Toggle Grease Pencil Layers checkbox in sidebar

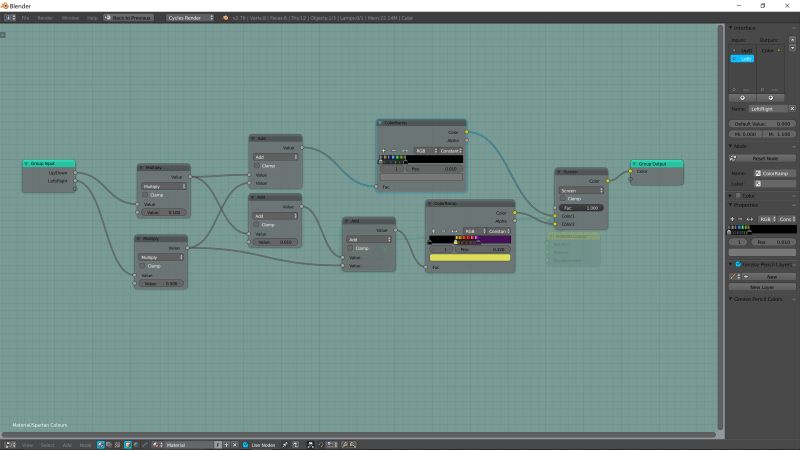tap(738, 264)
